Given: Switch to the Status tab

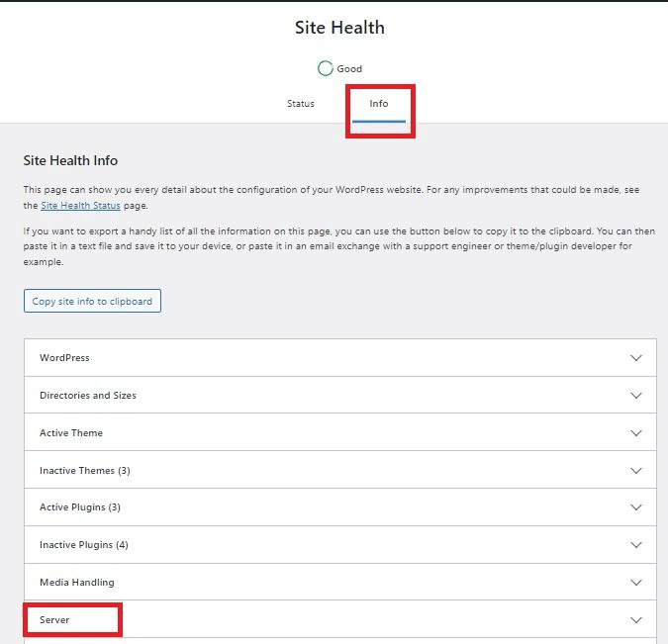Looking at the screenshot, I should point(300,104).
